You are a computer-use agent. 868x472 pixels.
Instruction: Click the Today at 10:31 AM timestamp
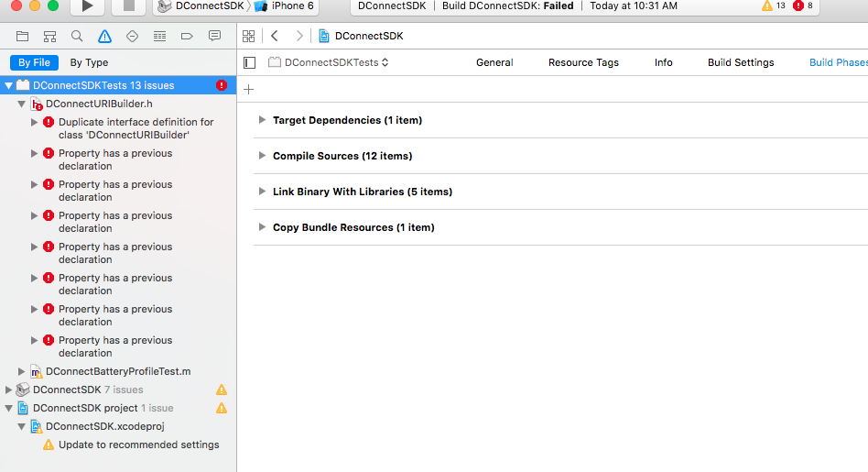(634, 6)
